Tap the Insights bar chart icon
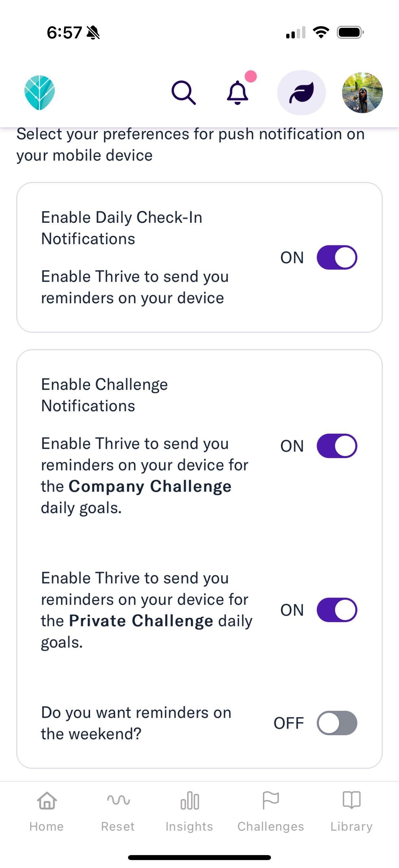This screenshot has height=868, width=399. (x=190, y=800)
